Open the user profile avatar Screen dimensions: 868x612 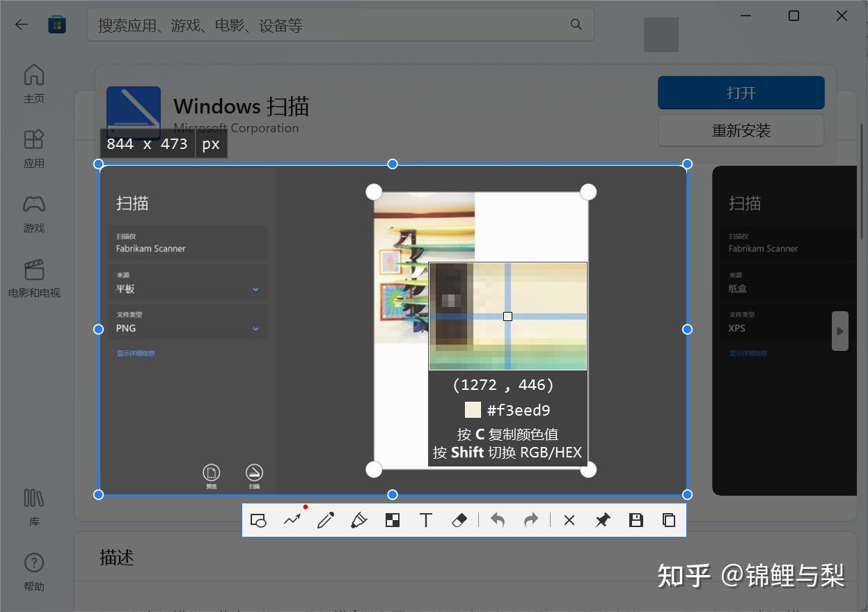661,35
